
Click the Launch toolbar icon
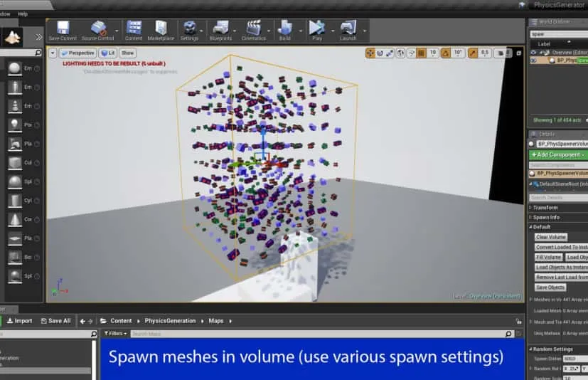pos(348,31)
